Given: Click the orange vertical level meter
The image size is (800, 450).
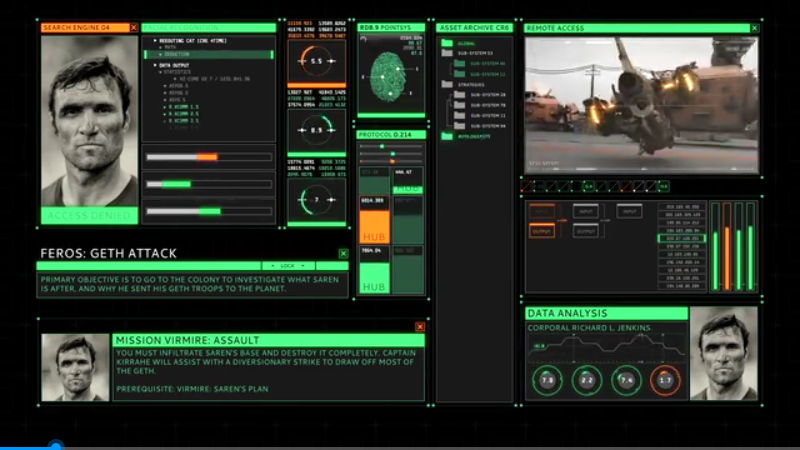Looking at the screenshot, I should (x=727, y=247).
